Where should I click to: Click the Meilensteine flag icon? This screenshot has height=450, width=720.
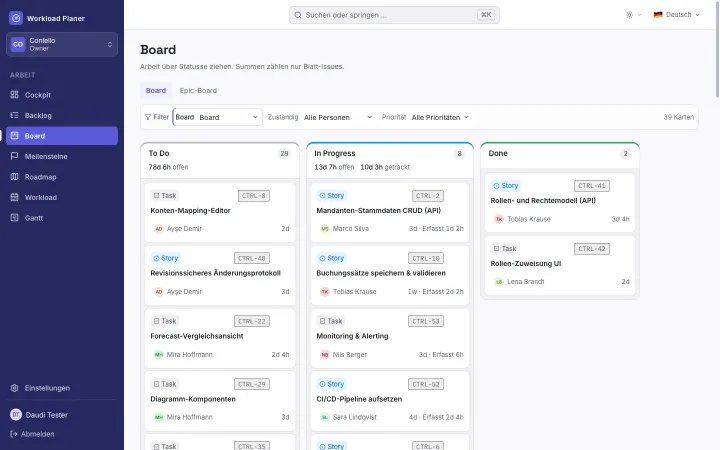[15, 156]
